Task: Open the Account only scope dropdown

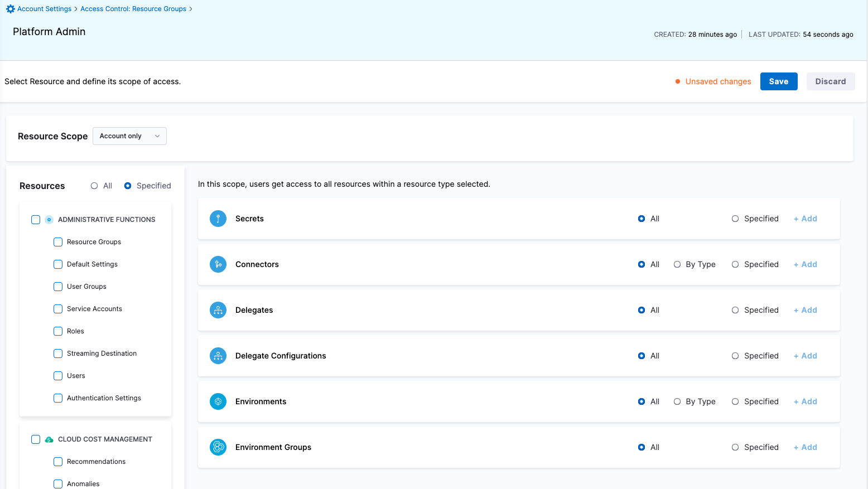Action: point(129,135)
